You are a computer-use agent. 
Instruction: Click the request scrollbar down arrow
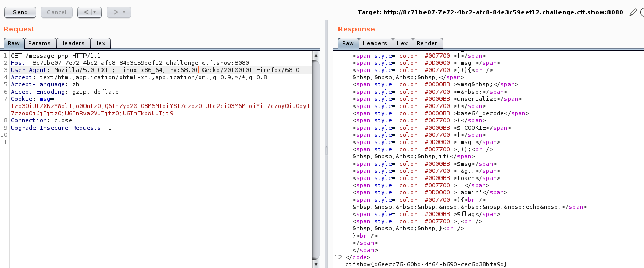[x=316, y=264]
